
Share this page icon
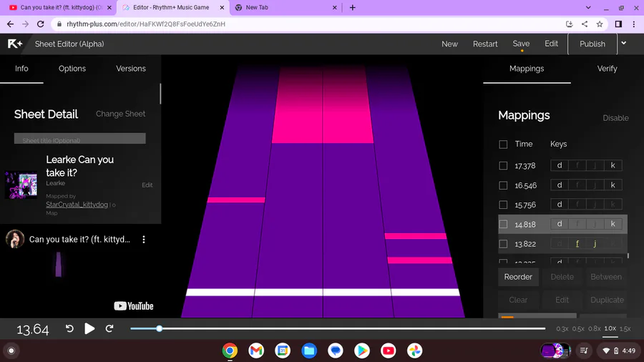585,24
